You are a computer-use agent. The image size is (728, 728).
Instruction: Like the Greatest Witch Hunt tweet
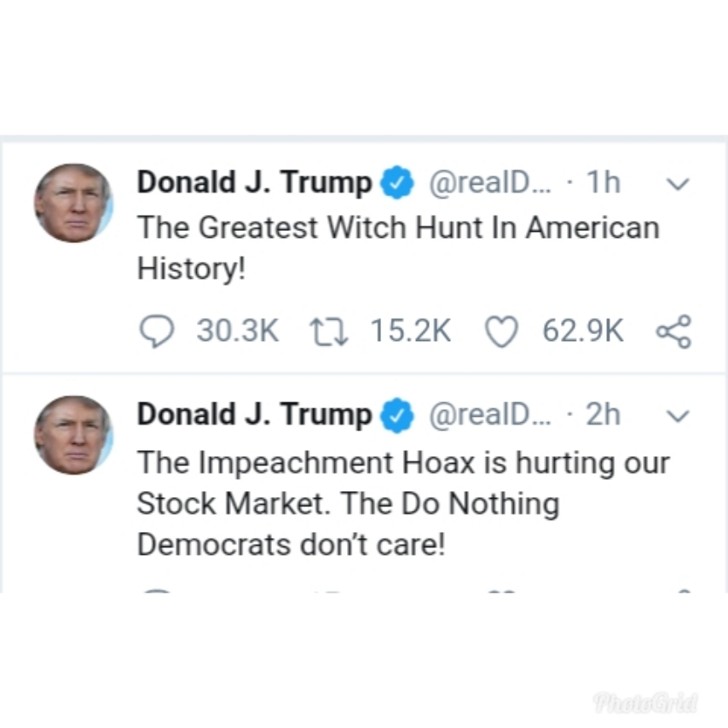pos(501,332)
